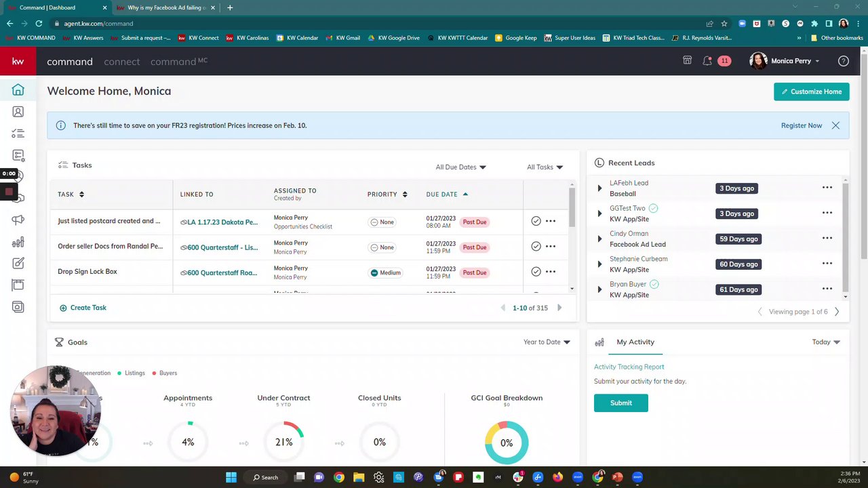The width and height of the screenshot is (868, 488).
Task: Go to next page of tasks
Action: tap(559, 308)
